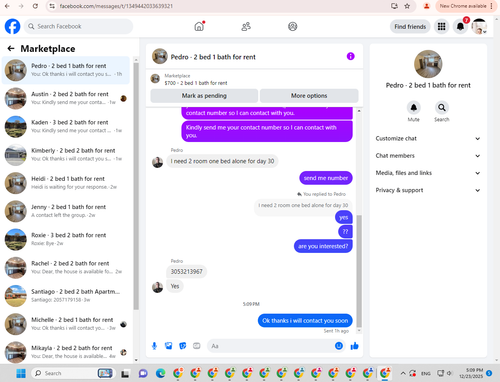Click the phone number message 3053213967

(187, 272)
